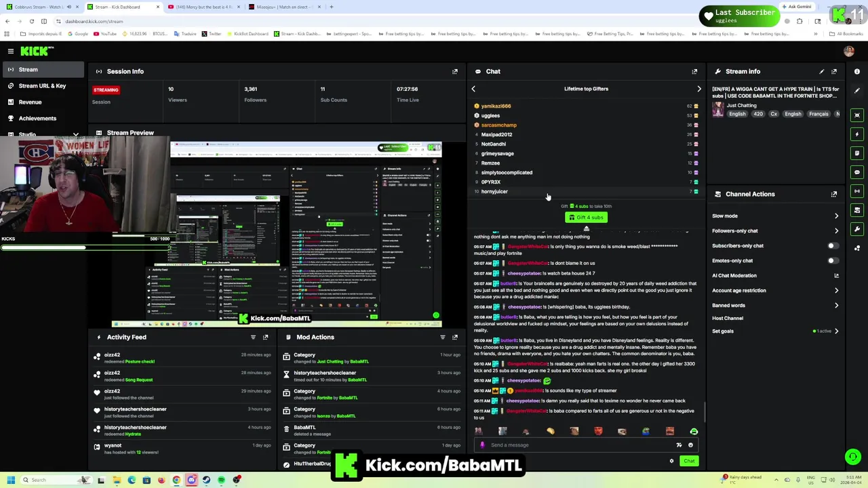The image size is (868, 488).
Task: Expand Banned words settings
Action: coord(836,306)
